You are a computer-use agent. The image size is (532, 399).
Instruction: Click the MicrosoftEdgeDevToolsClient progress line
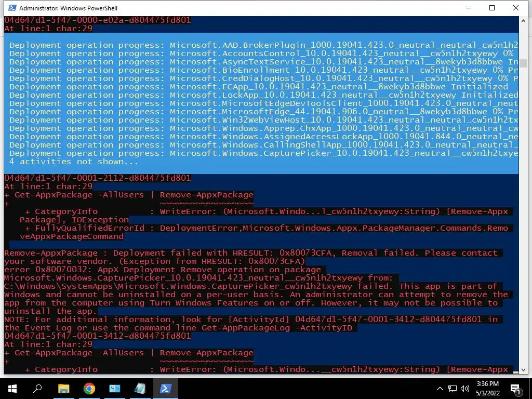tap(263, 103)
